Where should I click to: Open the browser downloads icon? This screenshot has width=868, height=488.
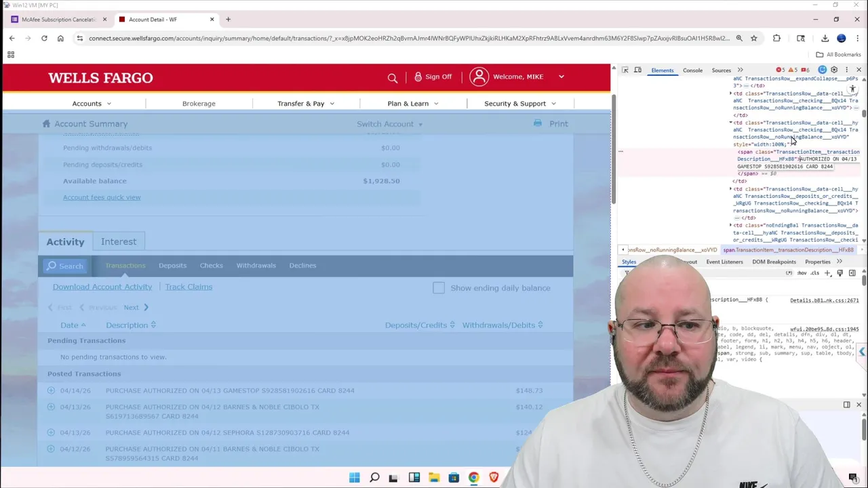pos(825,39)
